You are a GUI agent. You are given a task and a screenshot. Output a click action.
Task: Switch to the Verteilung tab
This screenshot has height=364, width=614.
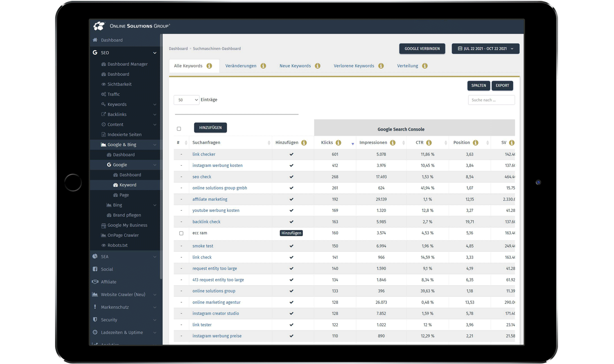(x=407, y=66)
